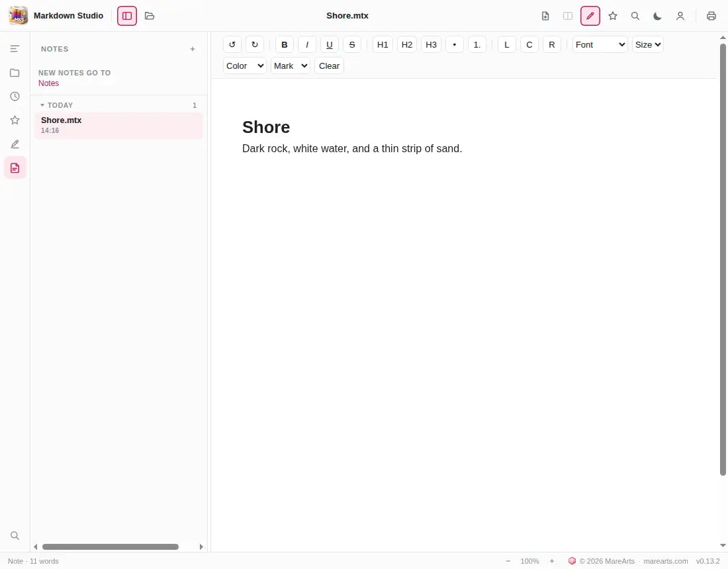728x569 pixels.
Task: Click the Shore.mtx title in header
Action: click(x=347, y=16)
